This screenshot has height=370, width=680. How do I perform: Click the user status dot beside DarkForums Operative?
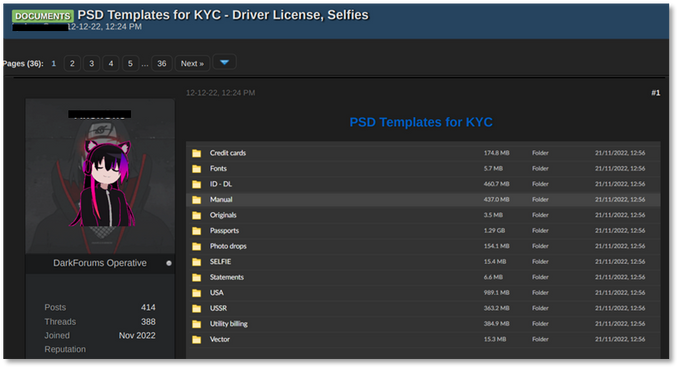(x=169, y=263)
